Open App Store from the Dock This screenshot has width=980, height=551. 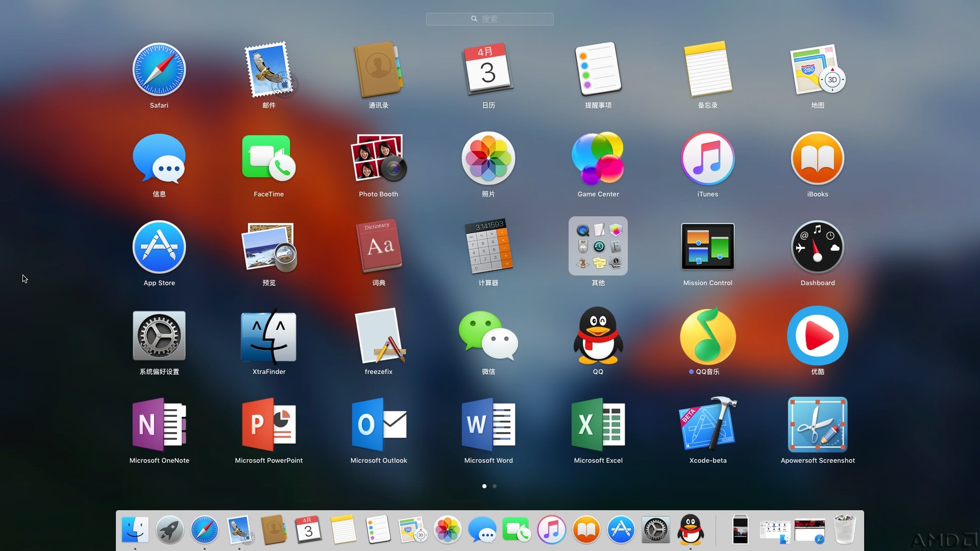(621, 530)
